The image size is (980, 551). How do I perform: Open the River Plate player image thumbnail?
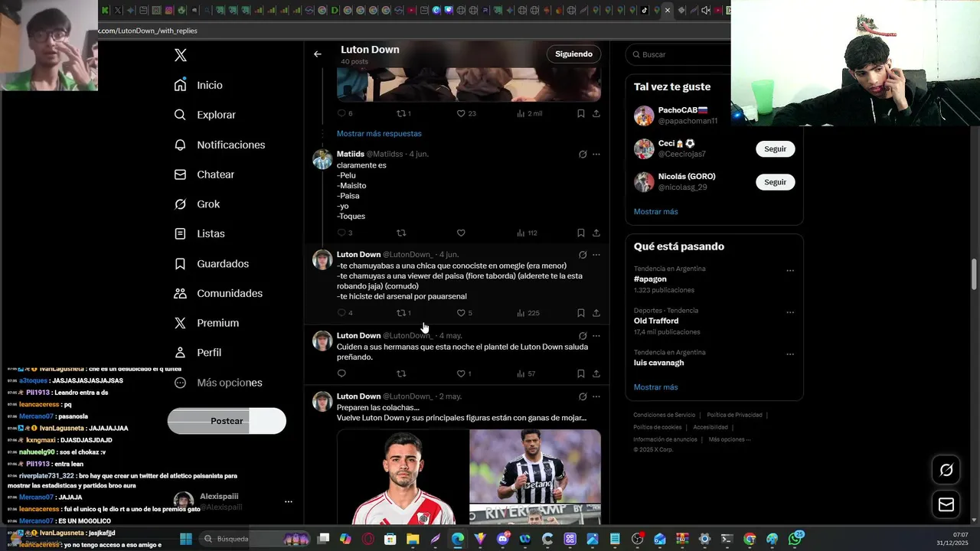pyautogui.click(x=403, y=477)
